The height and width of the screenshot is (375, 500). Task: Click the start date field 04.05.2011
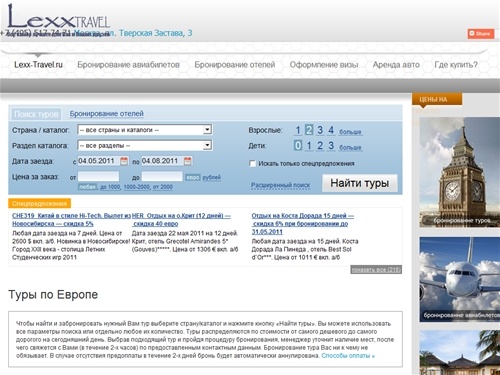pos(98,161)
